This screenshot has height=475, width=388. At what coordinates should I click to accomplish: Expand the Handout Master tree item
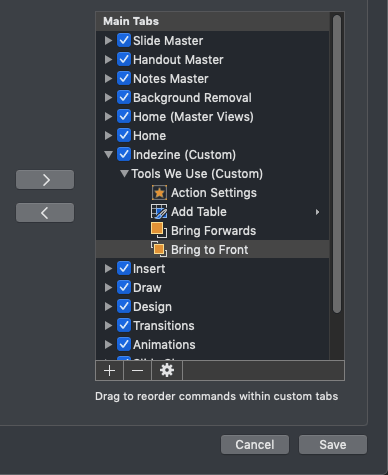108,59
